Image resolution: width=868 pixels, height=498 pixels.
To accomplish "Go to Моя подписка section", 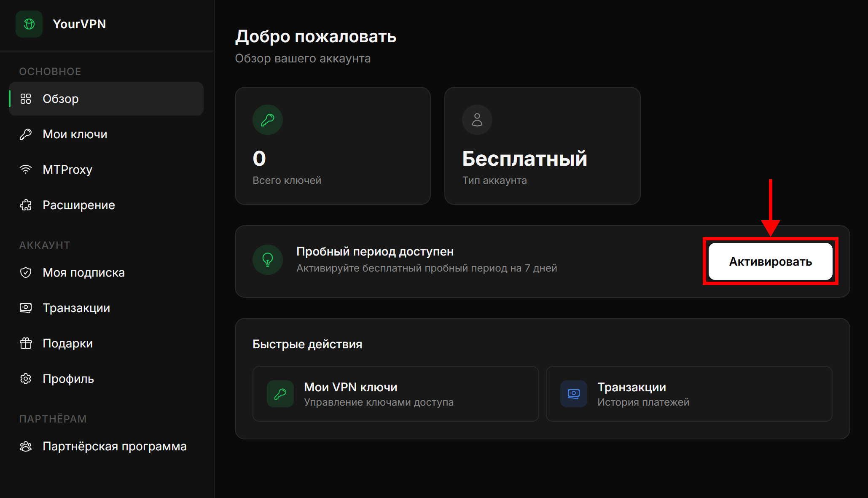I will (x=83, y=272).
